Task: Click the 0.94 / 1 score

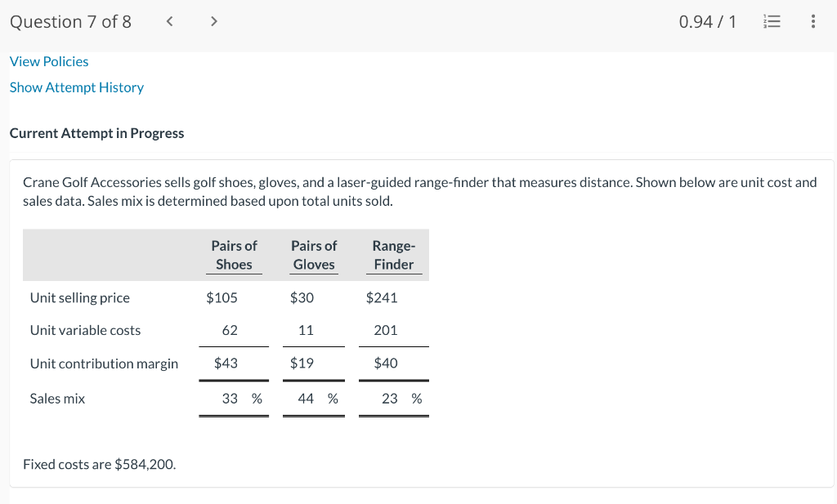Action: 707,22
